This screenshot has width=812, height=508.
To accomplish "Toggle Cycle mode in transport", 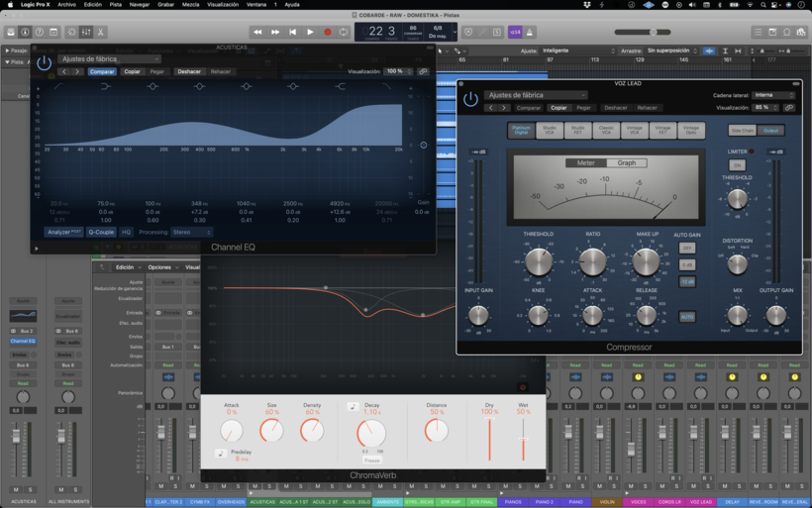I will 344,32.
